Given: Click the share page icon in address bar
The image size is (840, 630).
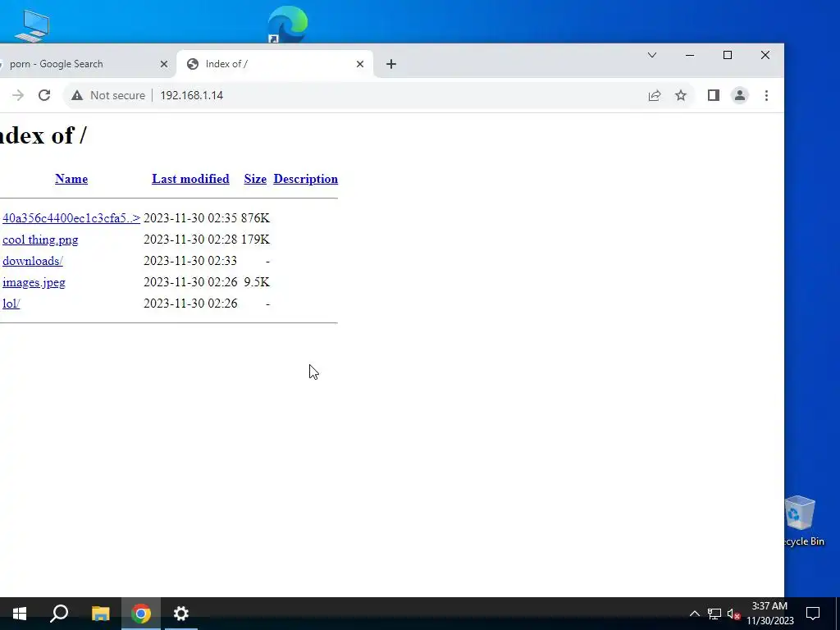Looking at the screenshot, I should tap(654, 95).
